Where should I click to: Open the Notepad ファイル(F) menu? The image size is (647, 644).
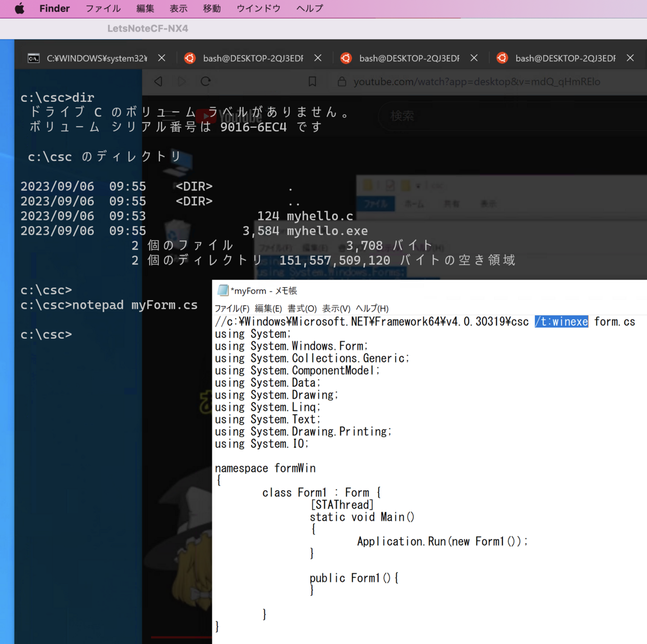[x=232, y=308]
